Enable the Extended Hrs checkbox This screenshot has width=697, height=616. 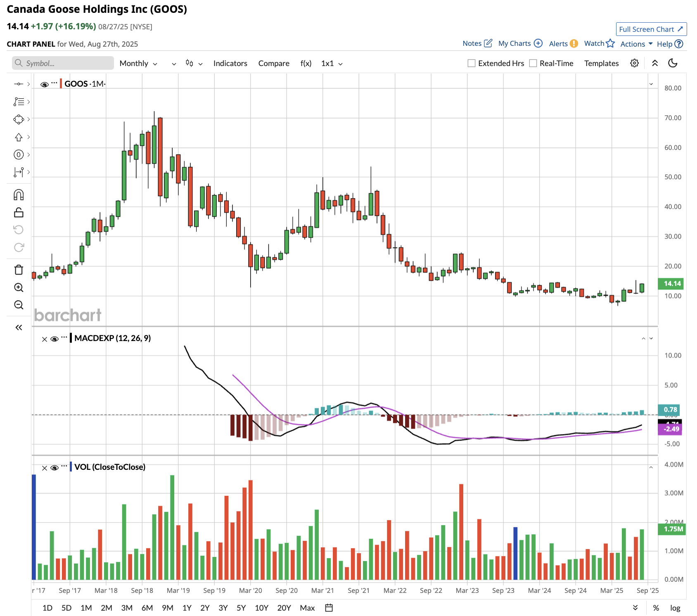pyautogui.click(x=472, y=63)
